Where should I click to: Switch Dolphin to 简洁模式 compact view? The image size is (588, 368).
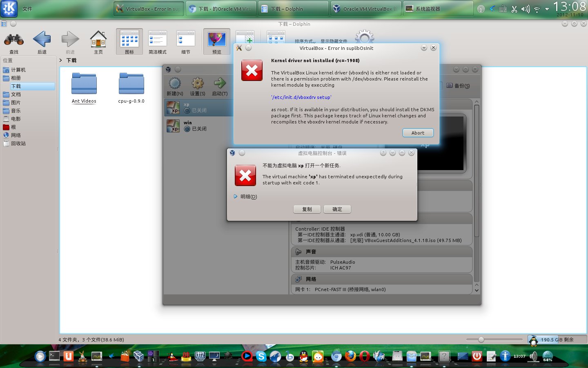click(158, 42)
